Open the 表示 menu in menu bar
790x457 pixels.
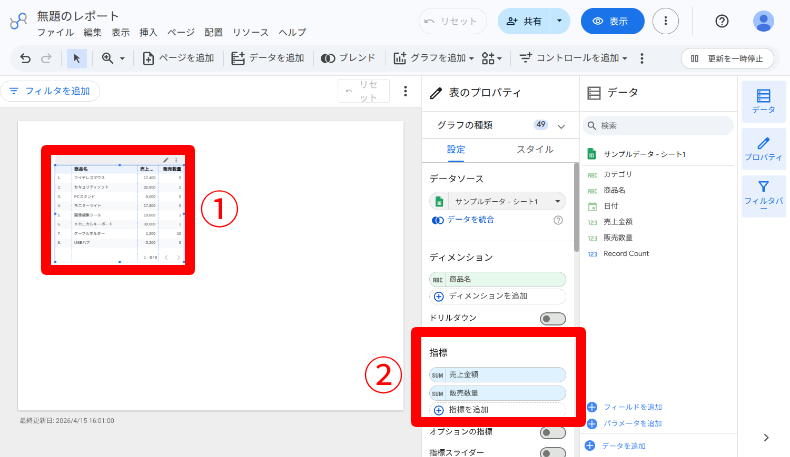tap(120, 33)
